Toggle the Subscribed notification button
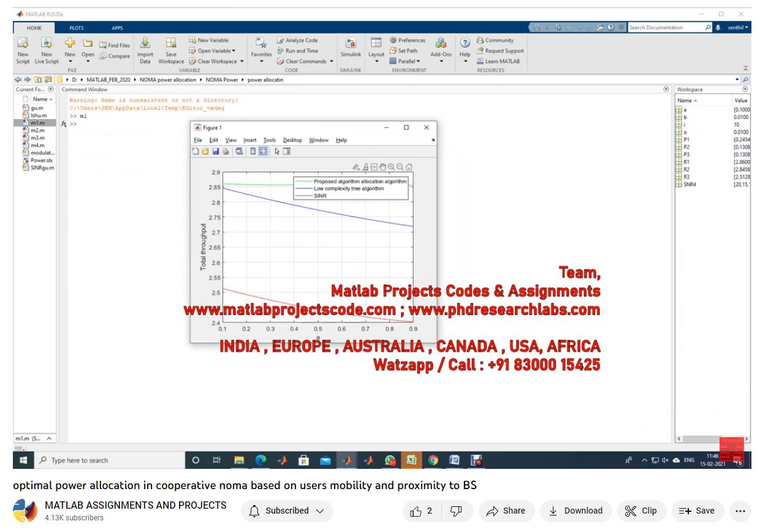Screen dimensions: 760x532 287,511
